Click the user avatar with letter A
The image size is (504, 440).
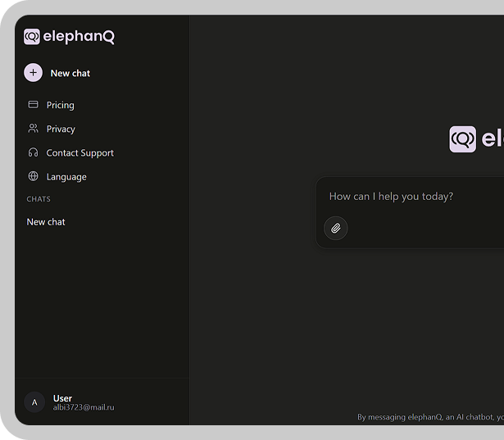tap(34, 401)
